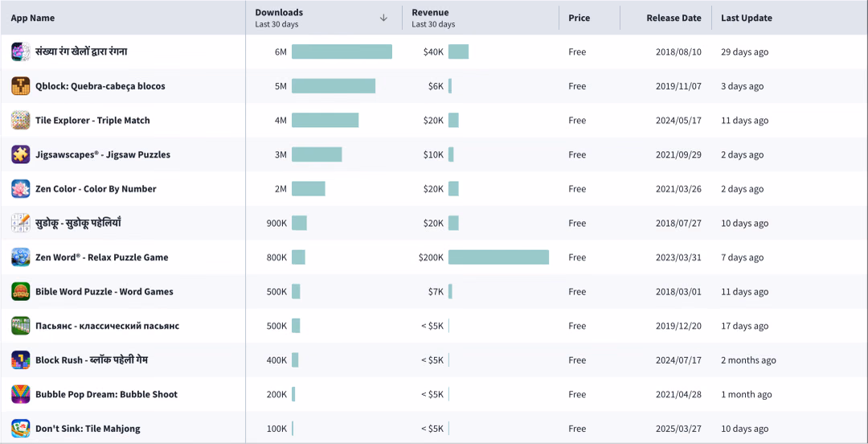Sort by the Last Update column header
Screen dimensions: 868x444
click(746, 18)
